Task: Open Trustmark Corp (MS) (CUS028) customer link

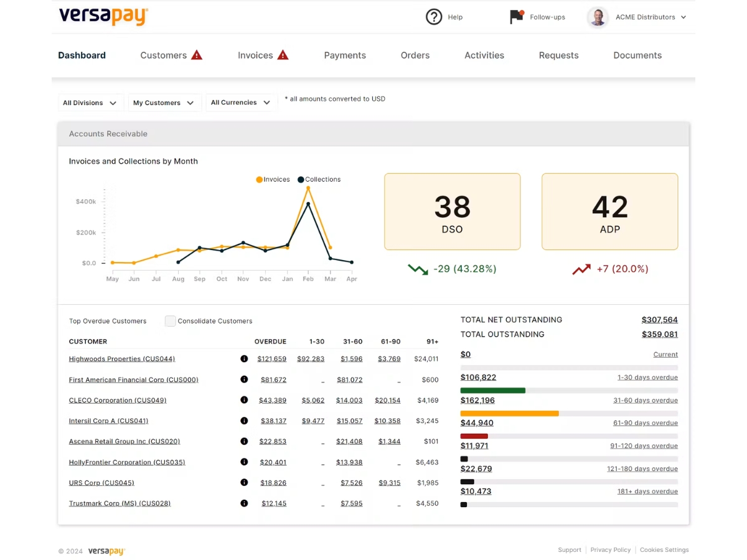Action: pyautogui.click(x=120, y=503)
